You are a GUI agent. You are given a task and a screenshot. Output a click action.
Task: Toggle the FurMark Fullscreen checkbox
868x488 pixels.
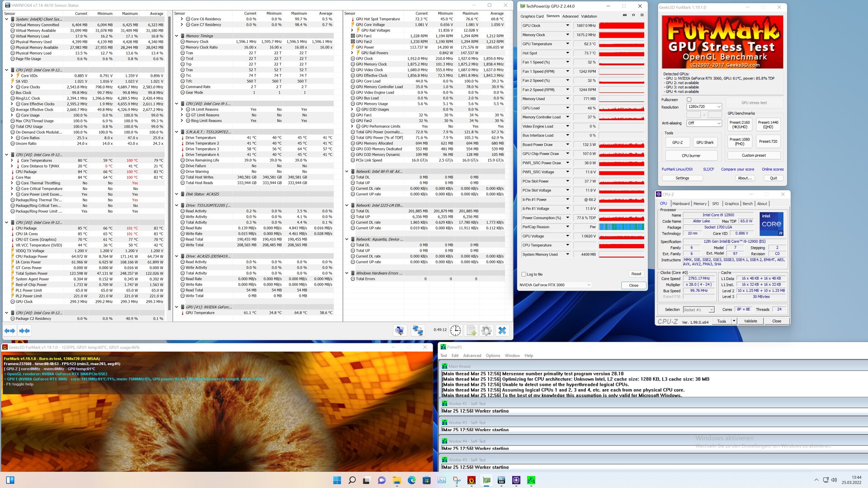point(689,99)
